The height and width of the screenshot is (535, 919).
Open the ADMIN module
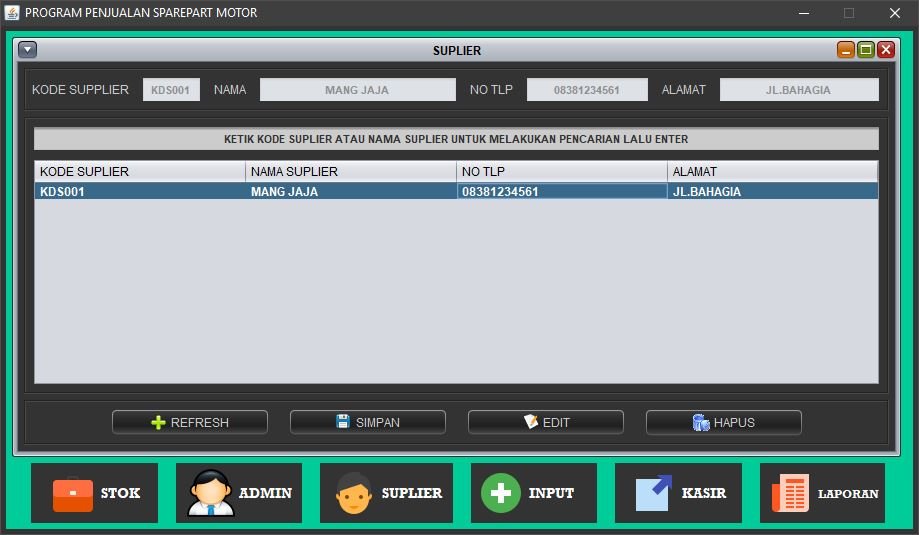[x=239, y=493]
